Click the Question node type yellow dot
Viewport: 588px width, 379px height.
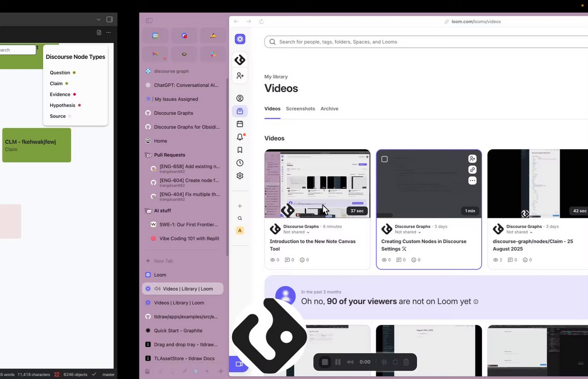coord(74,72)
